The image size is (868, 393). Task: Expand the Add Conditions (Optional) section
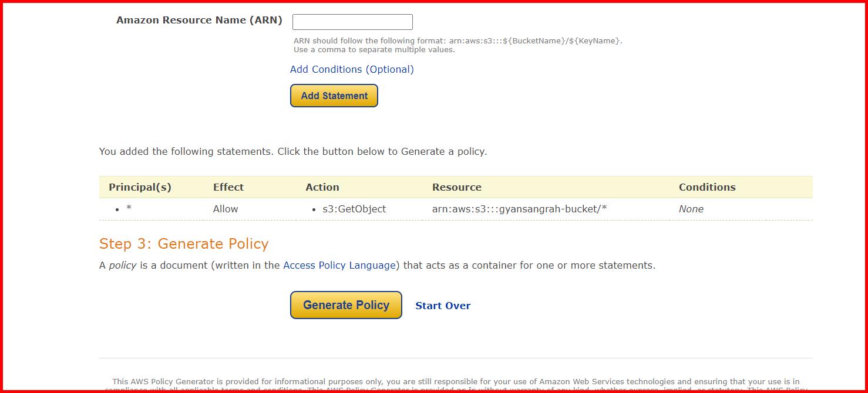tap(352, 69)
